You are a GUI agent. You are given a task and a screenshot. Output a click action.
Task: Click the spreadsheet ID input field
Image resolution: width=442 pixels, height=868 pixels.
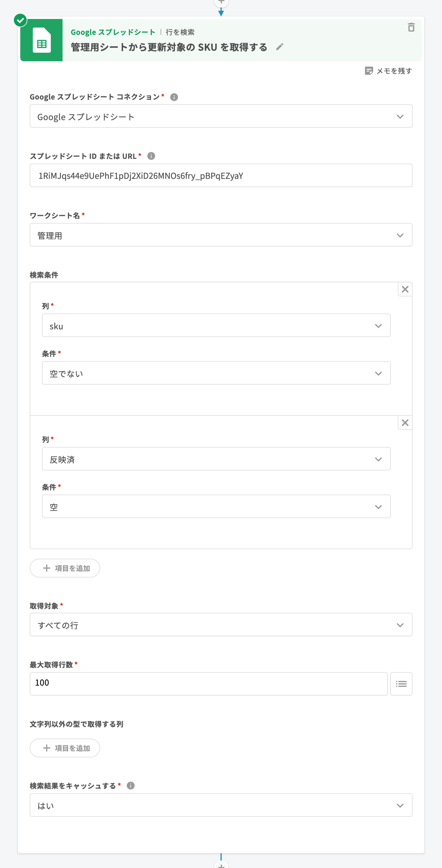tap(221, 176)
